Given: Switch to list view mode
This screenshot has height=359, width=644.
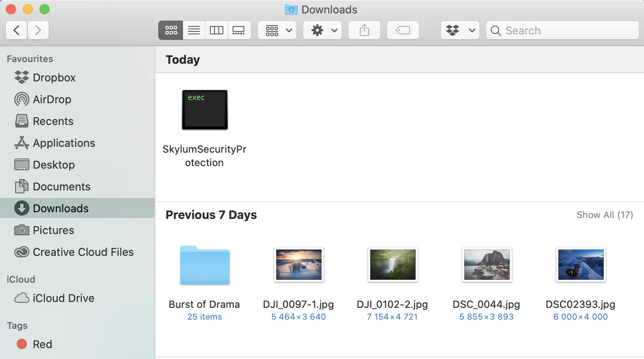Looking at the screenshot, I should pyautogui.click(x=194, y=30).
